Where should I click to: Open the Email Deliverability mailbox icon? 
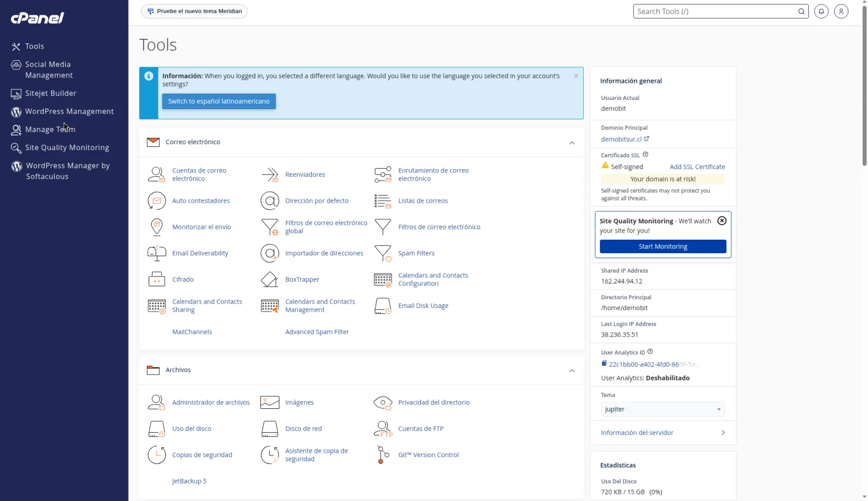(x=156, y=253)
